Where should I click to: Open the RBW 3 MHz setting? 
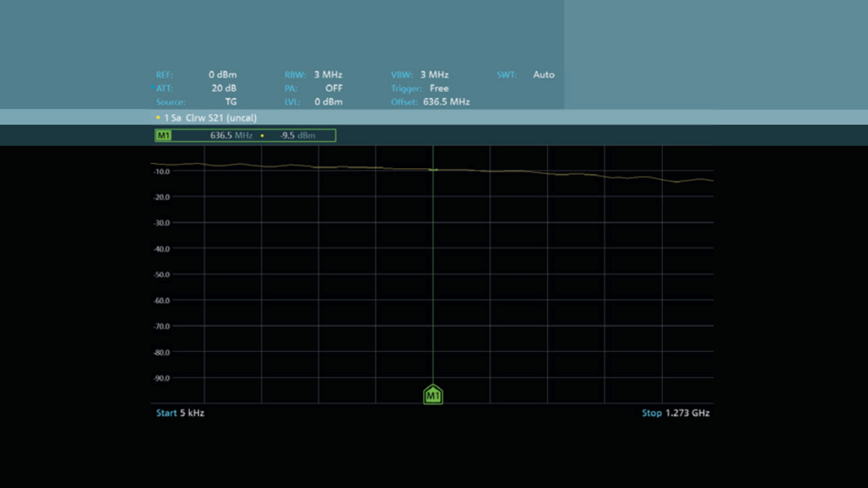(328, 75)
